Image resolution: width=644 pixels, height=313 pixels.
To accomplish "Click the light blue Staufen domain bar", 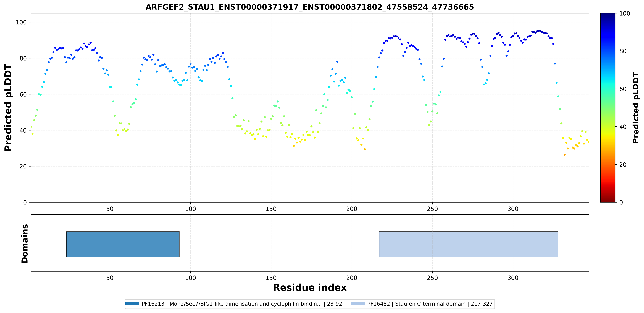I will (x=469, y=244).
